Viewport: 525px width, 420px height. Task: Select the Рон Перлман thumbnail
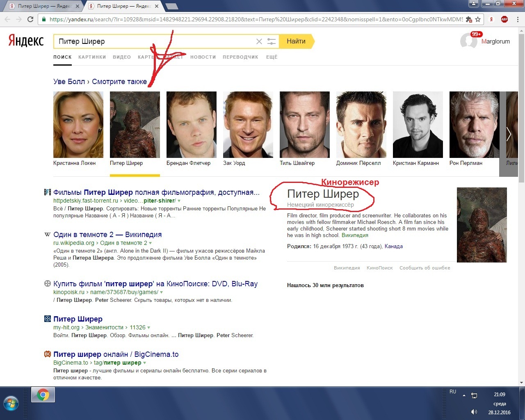tap(475, 125)
